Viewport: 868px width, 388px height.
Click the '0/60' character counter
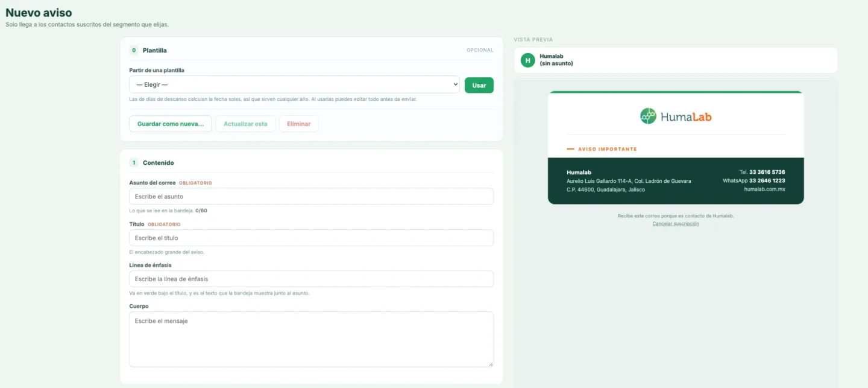tap(201, 211)
